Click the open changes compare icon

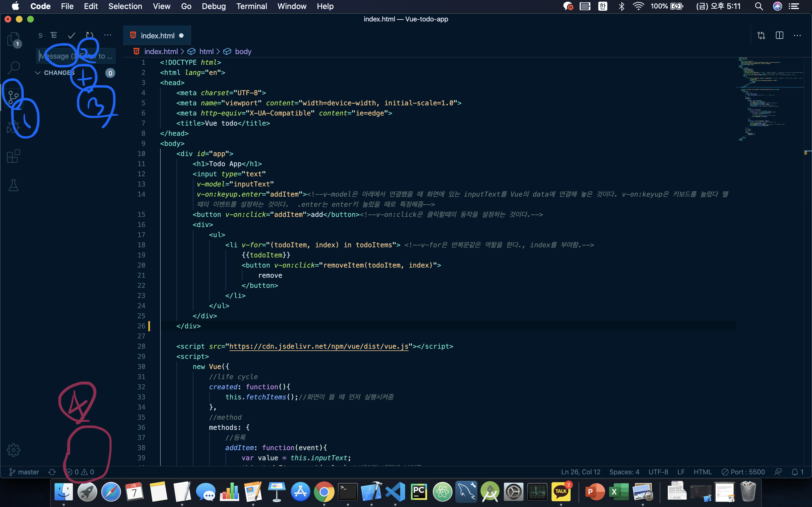(761, 35)
